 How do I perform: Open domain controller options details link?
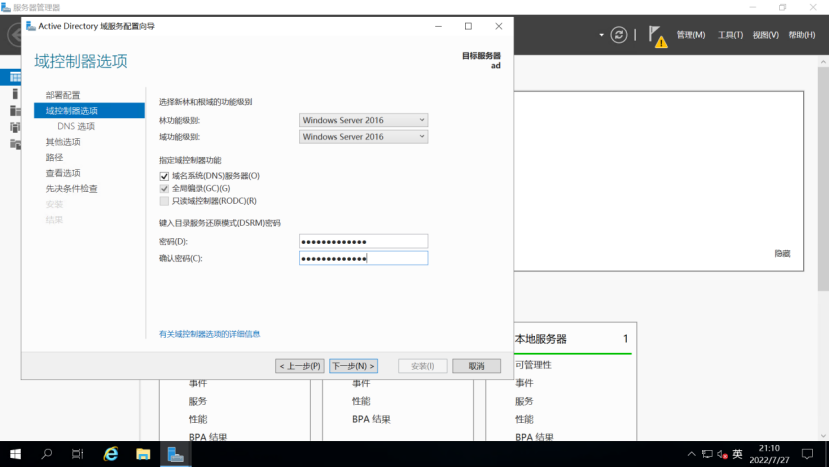click(210, 334)
